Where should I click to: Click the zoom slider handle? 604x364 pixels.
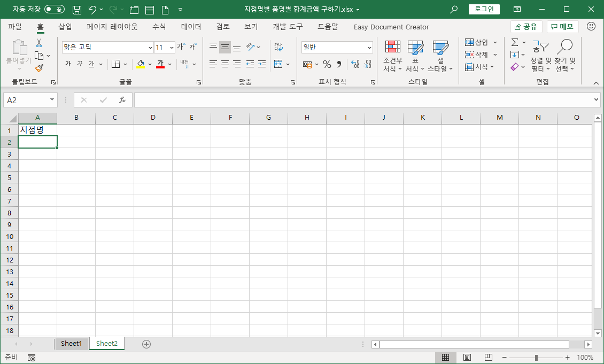(536, 358)
